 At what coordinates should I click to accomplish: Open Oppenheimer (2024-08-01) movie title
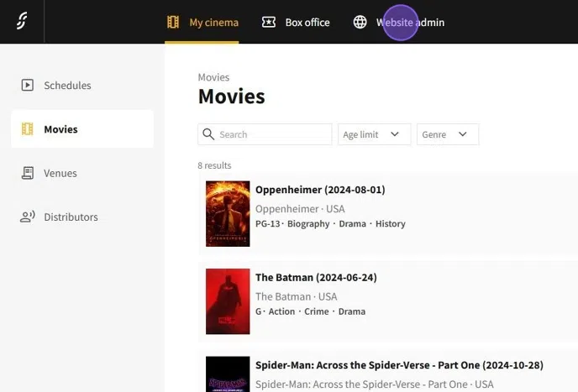320,190
